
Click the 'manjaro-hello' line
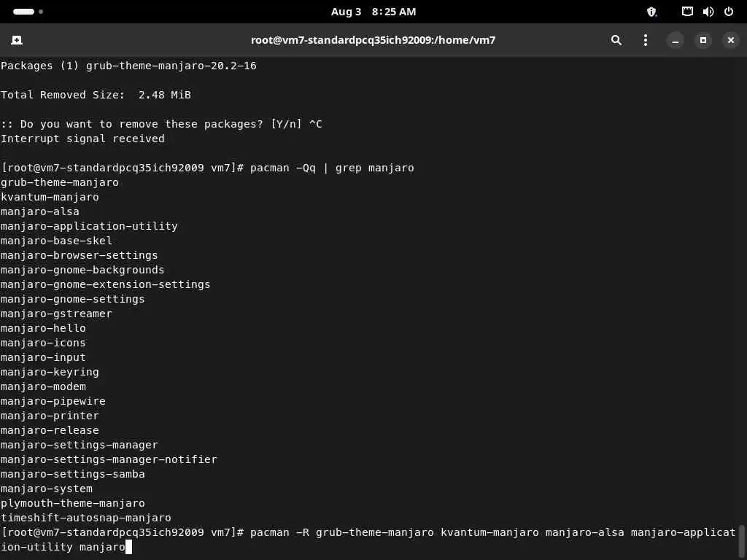43,328
